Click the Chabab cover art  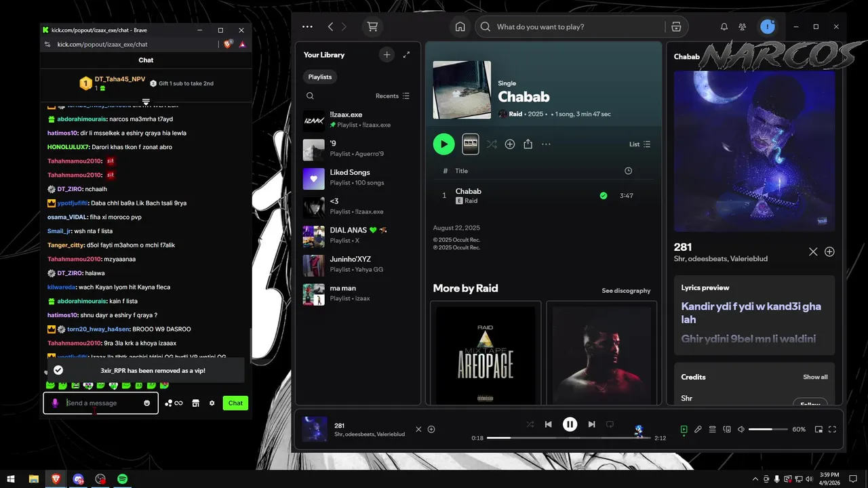click(x=462, y=90)
